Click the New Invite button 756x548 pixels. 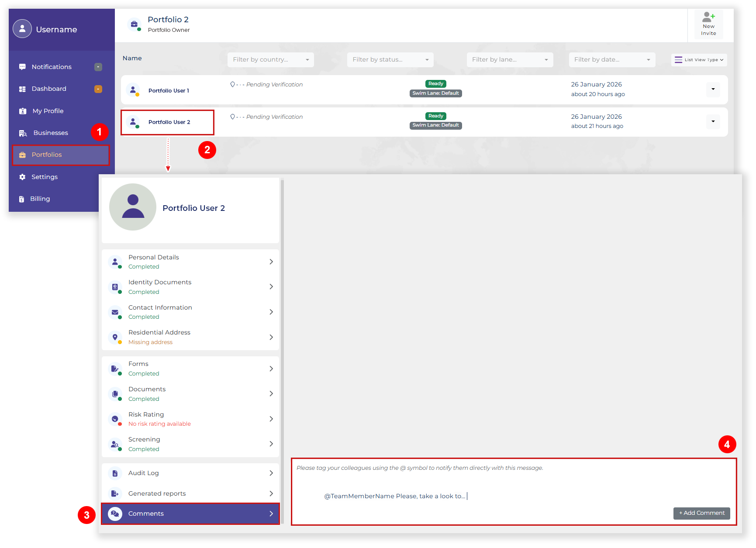point(708,24)
